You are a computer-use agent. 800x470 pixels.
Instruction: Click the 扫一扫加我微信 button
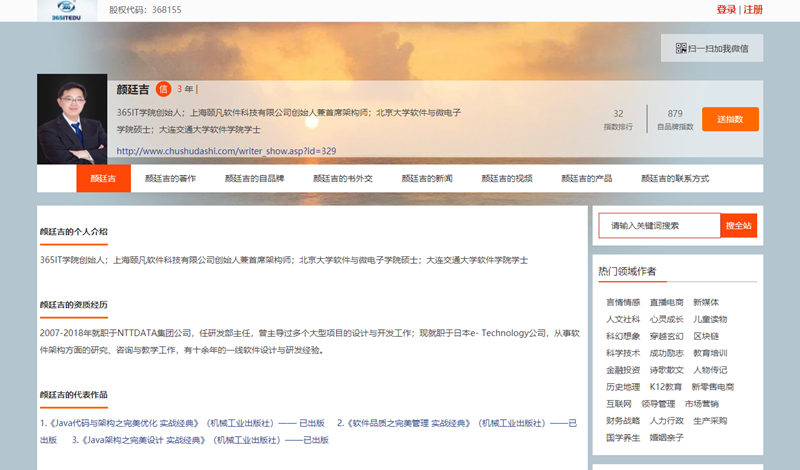click(711, 48)
